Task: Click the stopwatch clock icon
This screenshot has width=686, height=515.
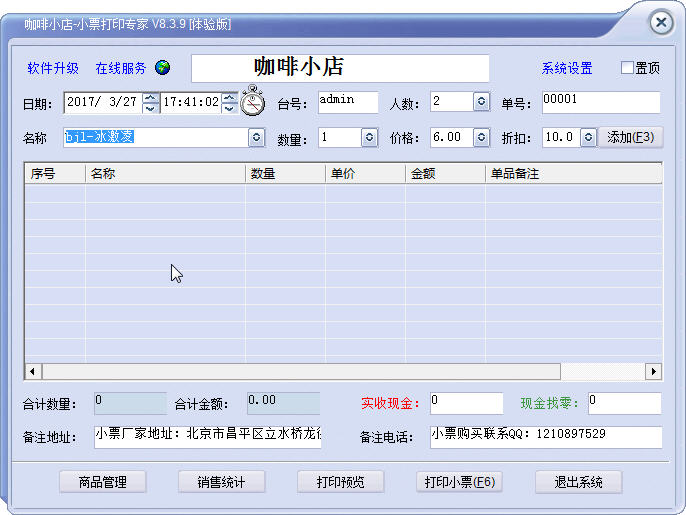Action: (252, 101)
